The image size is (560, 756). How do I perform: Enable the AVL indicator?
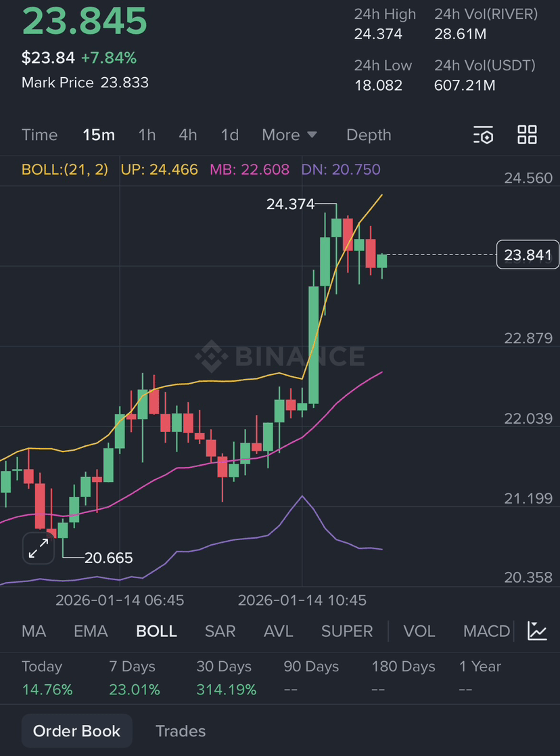(279, 631)
